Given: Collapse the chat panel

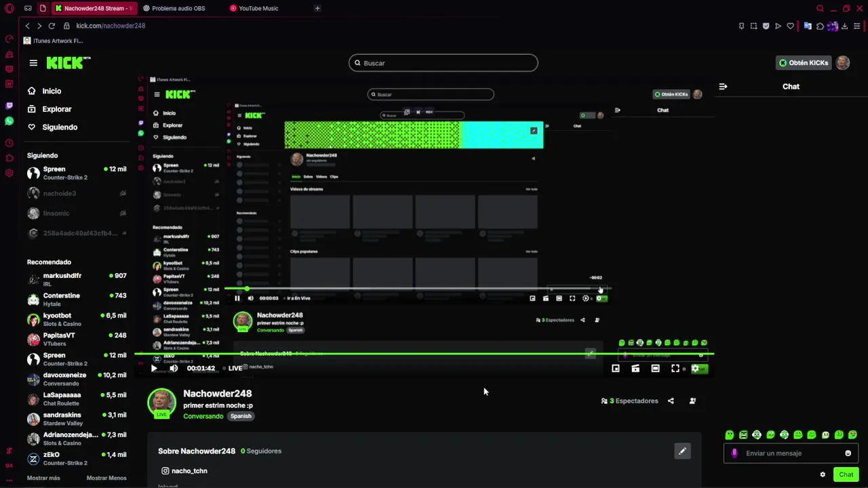Looking at the screenshot, I should (723, 87).
